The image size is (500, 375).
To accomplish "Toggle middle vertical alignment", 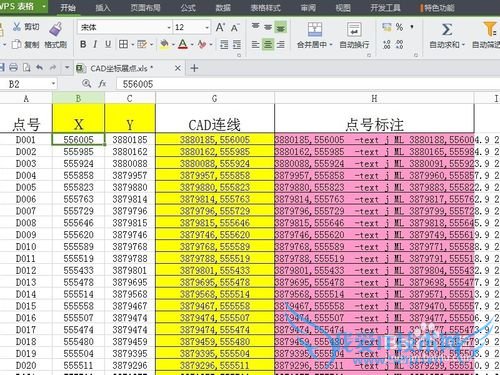I will coord(268,27).
